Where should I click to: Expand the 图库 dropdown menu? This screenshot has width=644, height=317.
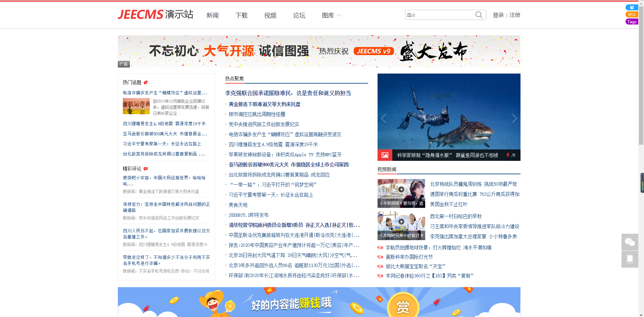click(331, 15)
